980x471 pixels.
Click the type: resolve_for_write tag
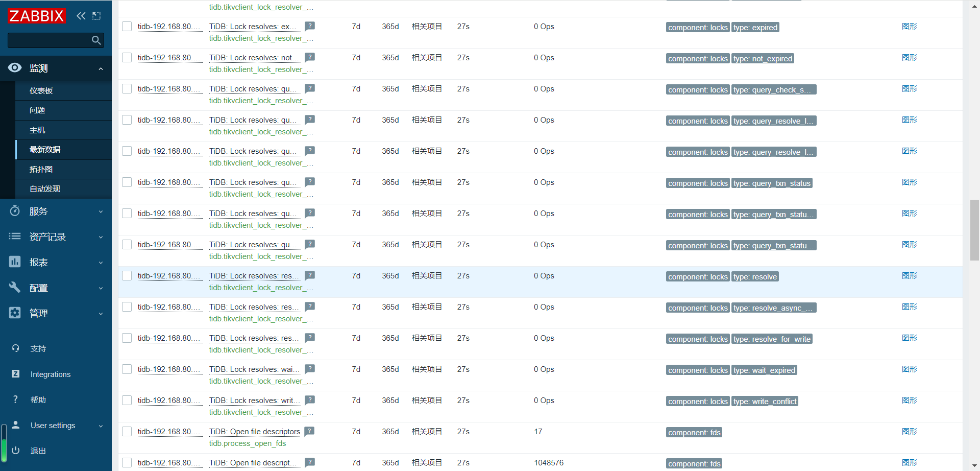[772, 339]
